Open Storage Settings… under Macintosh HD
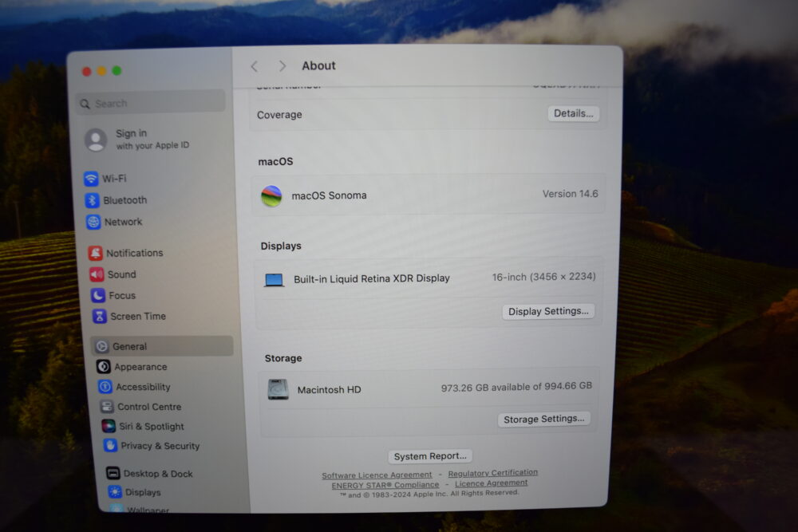This screenshot has width=798, height=532. 543,419
